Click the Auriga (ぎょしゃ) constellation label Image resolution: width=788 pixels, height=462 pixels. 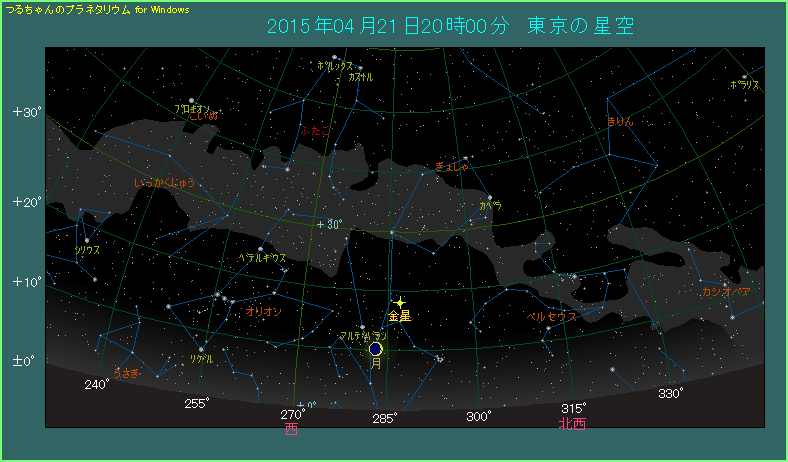pyautogui.click(x=452, y=167)
